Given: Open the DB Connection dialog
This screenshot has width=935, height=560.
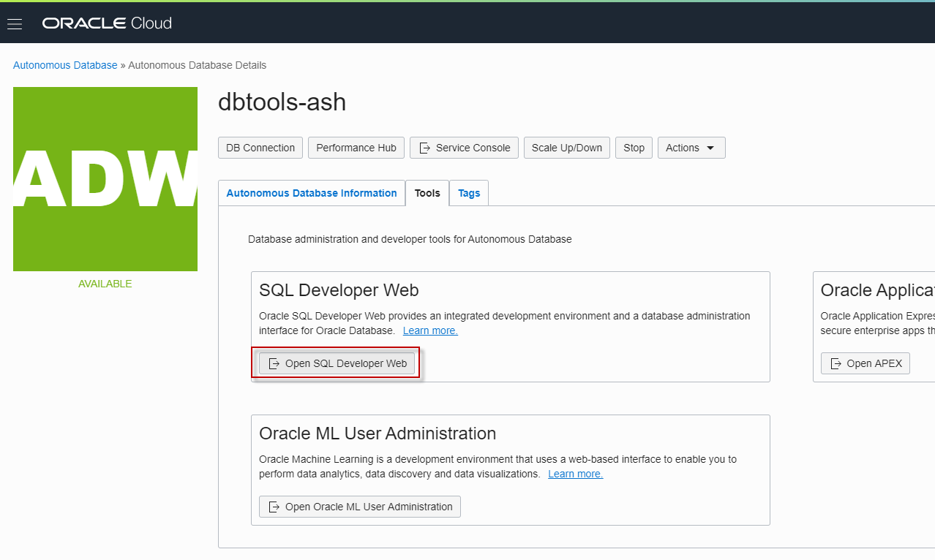Looking at the screenshot, I should pyautogui.click(x=260, y=148).
